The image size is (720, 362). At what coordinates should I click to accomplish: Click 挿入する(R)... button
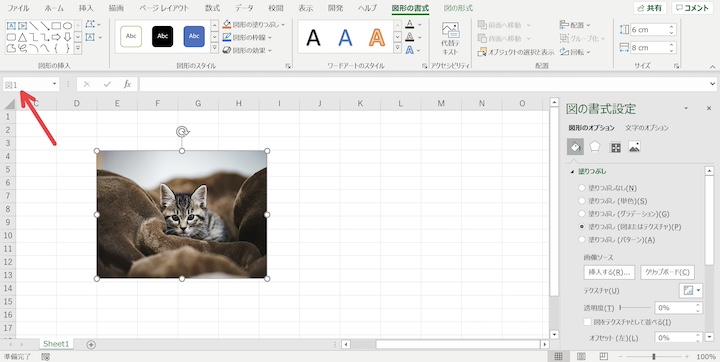609,272
